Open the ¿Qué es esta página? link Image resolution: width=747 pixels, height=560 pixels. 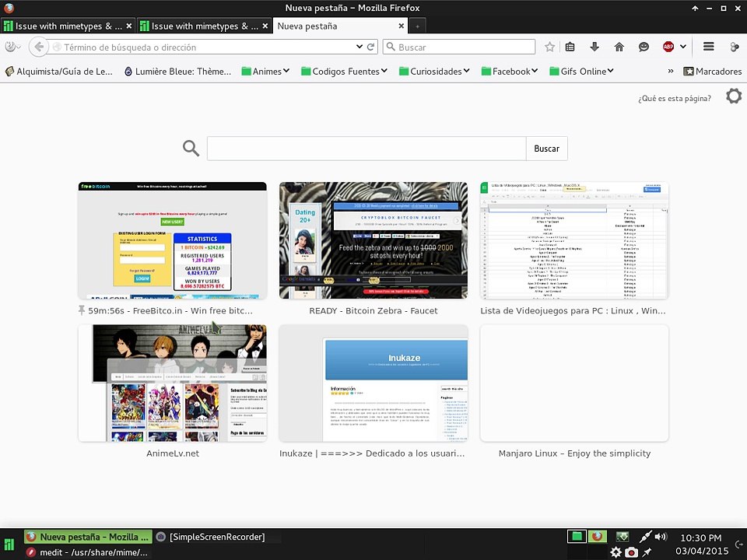tap(674, 98)
